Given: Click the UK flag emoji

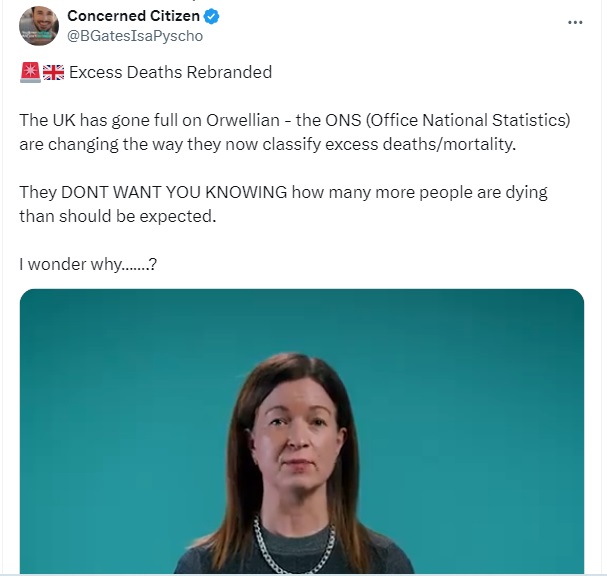Looking at the screenshot, I should (53, 72).
